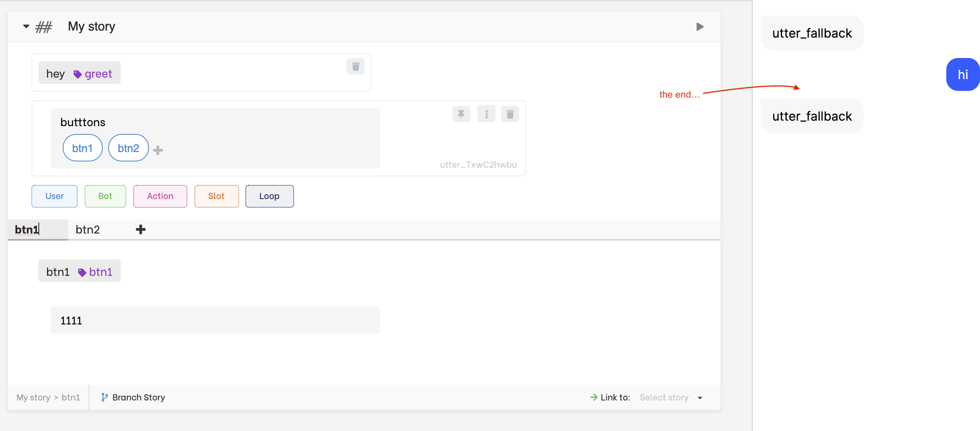The height and width of the screenshot is (431, 980).
Task: Select the btn1 quick reply button
Action: tap(82, 148)
